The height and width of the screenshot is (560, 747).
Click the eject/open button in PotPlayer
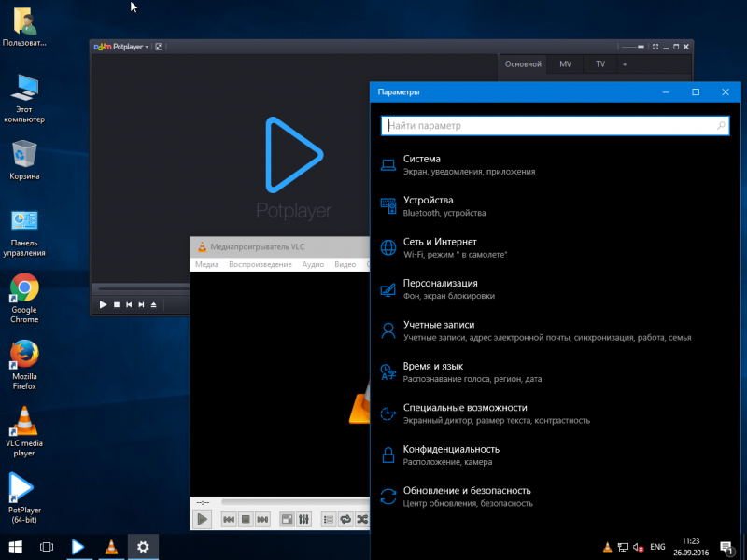pos(153,305)
